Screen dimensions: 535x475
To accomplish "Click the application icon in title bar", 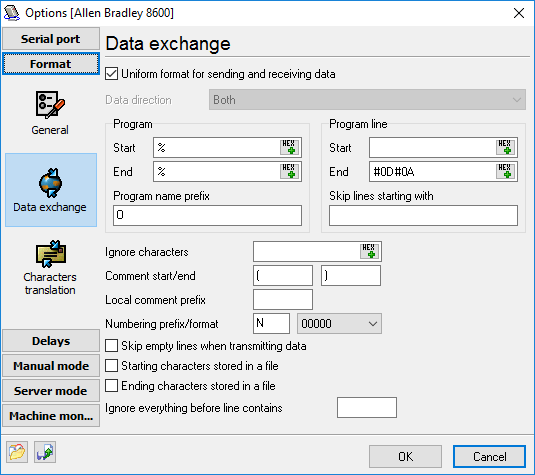I will click(12, 13).
